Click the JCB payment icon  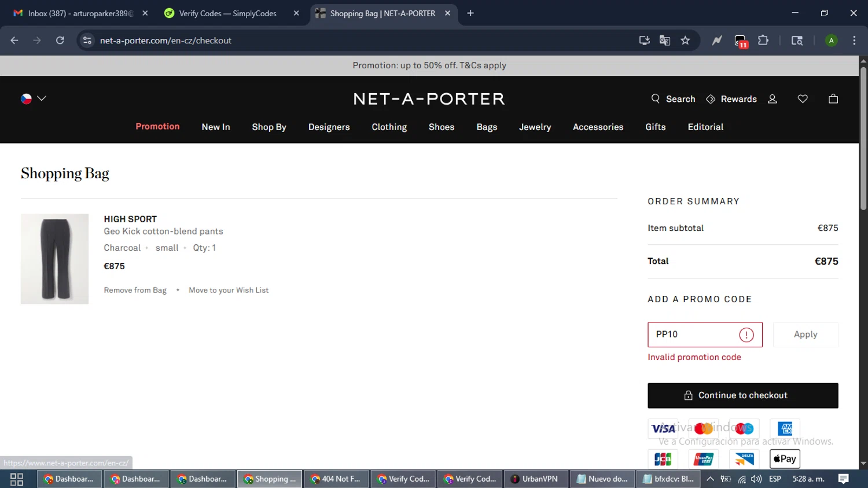click(x=663, y=459)
